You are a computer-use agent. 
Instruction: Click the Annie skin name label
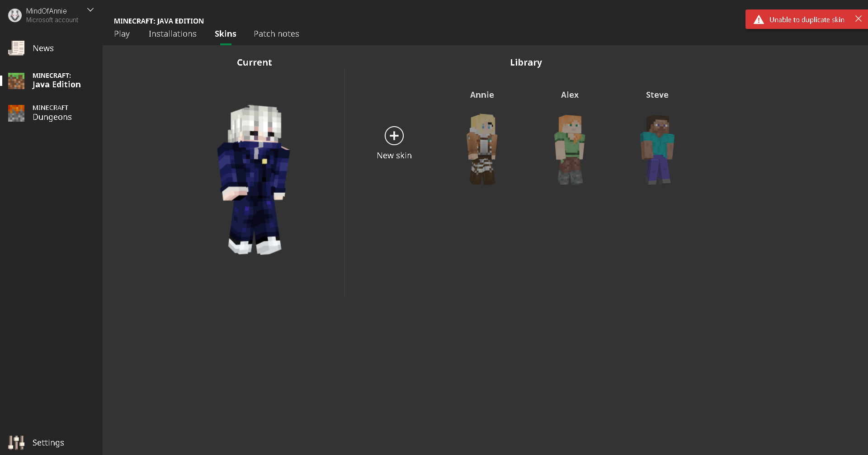pyautogui.click(x=482, y=95)
